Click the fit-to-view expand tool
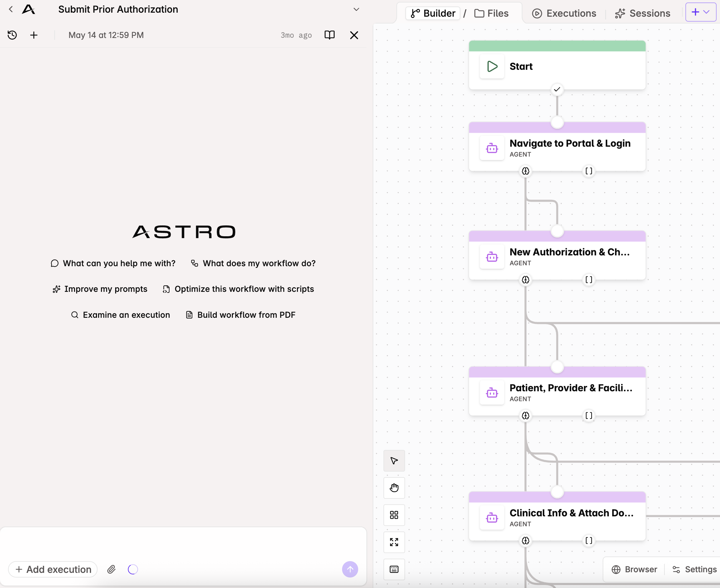Viewport: 720px width, 588px height. pyautogui.click(x=394, y=542)
